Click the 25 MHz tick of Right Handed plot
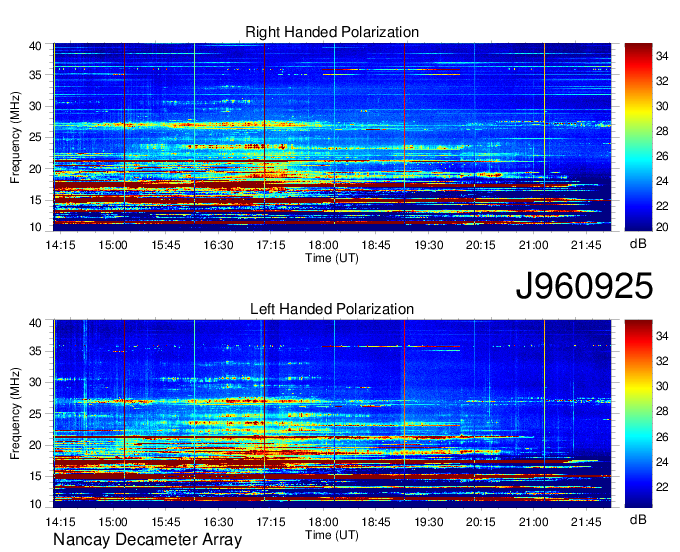This screenshot has width=680, height=552. [x=35, y=137]
